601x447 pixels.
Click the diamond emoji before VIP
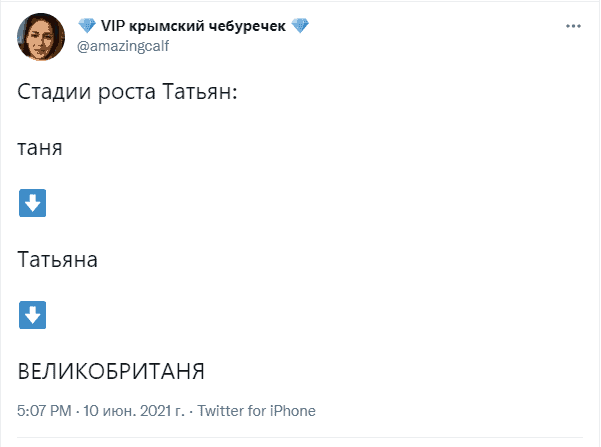coord(87,26)
